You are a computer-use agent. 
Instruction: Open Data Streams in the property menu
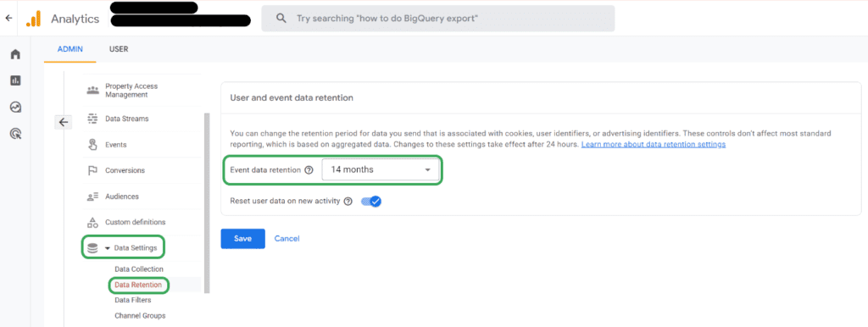(126, 119)
